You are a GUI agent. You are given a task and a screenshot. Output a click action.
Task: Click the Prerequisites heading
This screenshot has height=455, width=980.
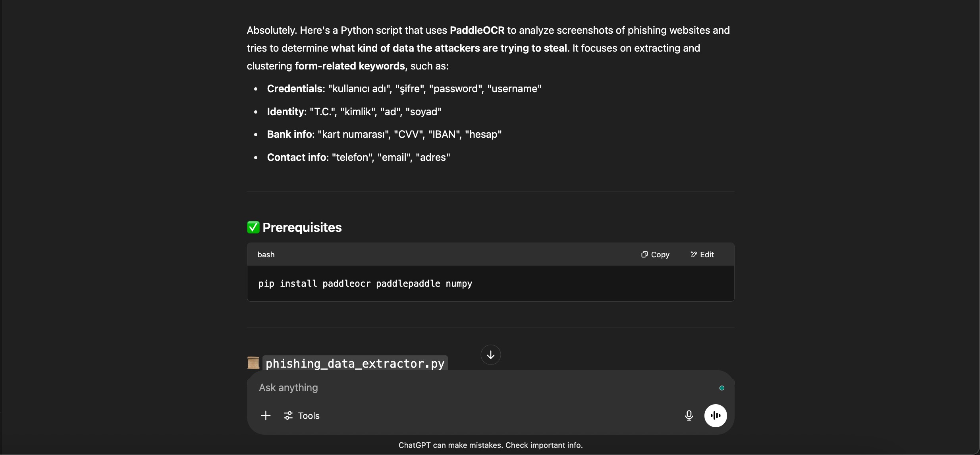point(302,227)
